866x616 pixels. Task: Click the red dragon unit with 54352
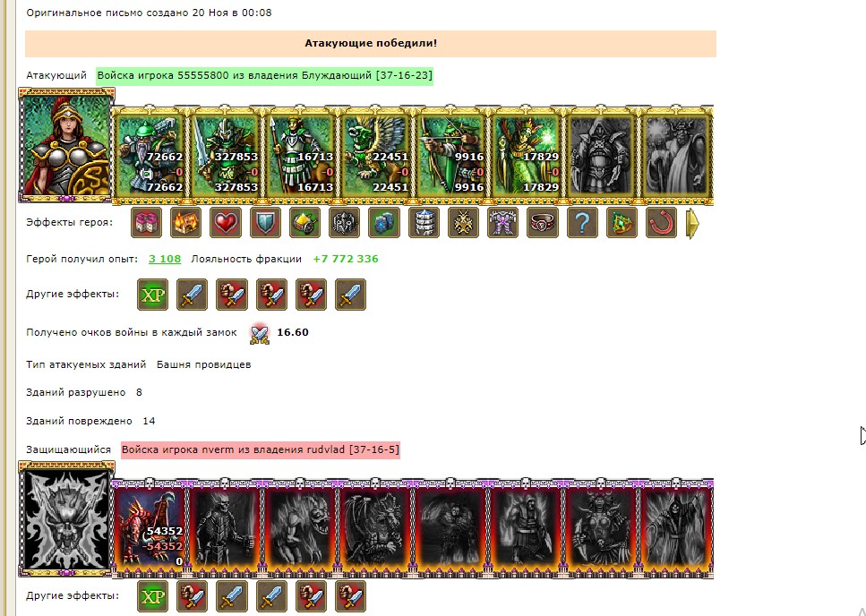[150, 527]
